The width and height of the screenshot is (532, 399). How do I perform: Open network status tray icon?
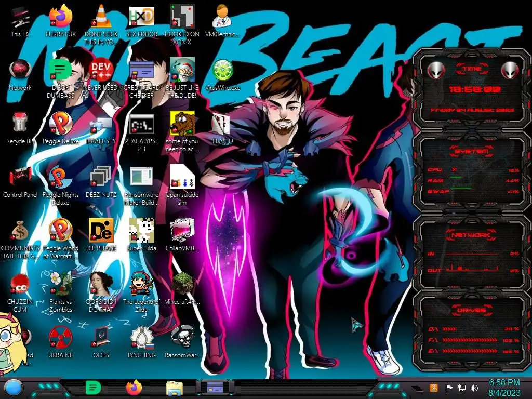pos(462,388)
